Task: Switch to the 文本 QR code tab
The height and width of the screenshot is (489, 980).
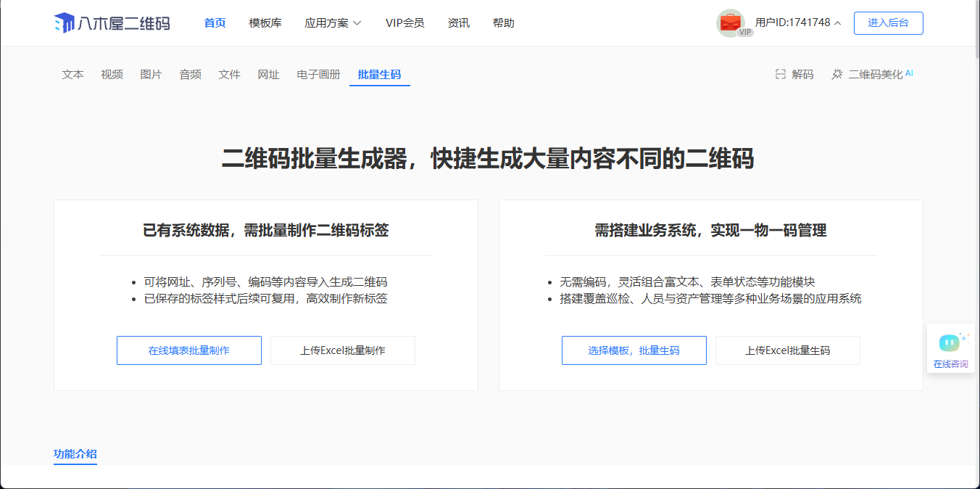Action: (x=72, y=74)
